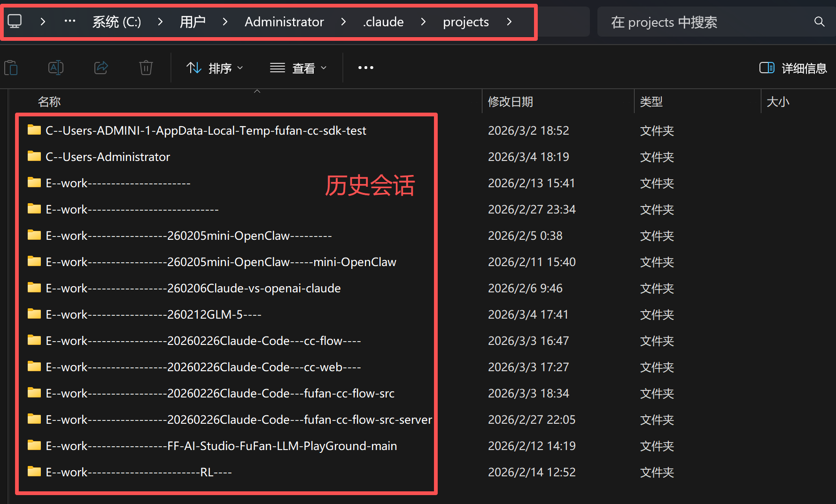Click date 2026/3/3 16:47
836x504 pixels.
(x=528, y=341)
